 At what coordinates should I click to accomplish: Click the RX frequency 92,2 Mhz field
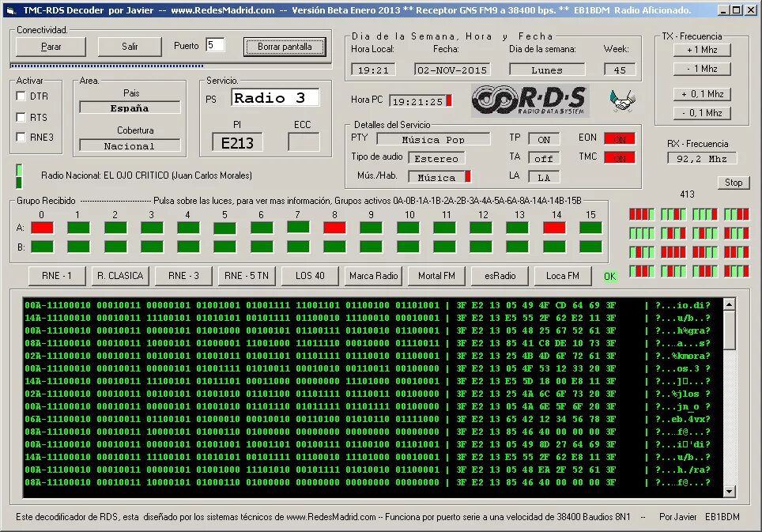[702, 158]
